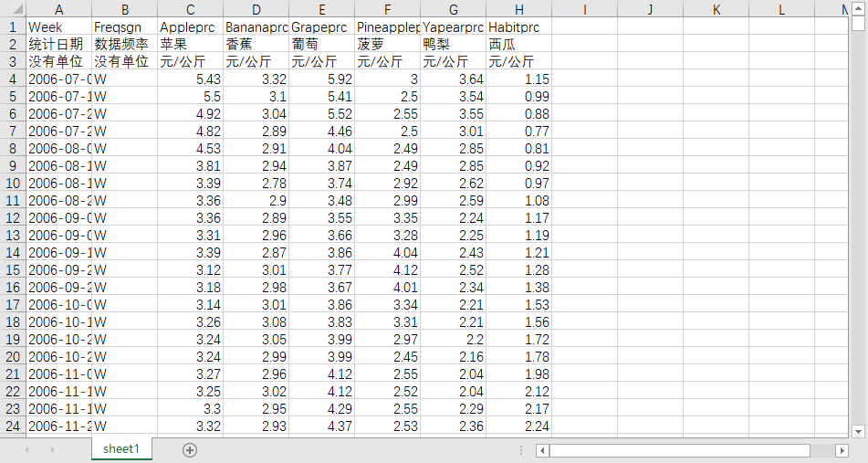This screenshot has width=868, height=463.
Task: Click the Habitprc header cell
Action: (519, 26)
